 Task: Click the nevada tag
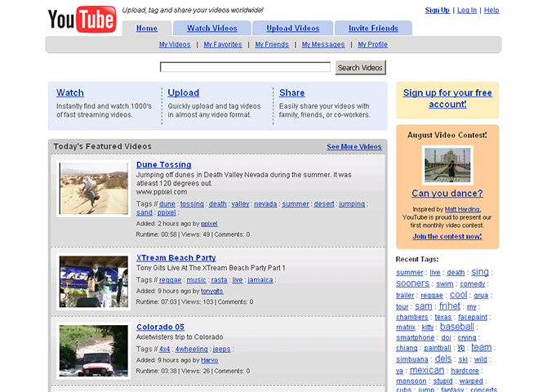coord(265,204)
